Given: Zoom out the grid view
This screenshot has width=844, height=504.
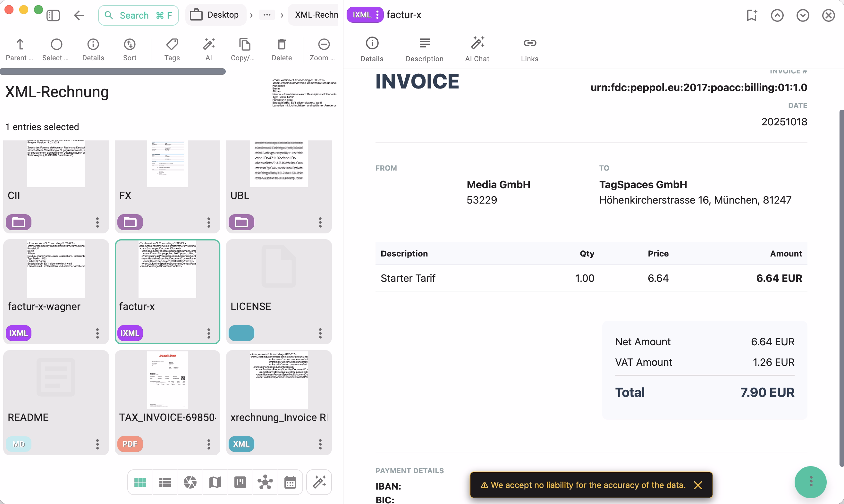Looking at the screenshot, I should coord(323,50).
